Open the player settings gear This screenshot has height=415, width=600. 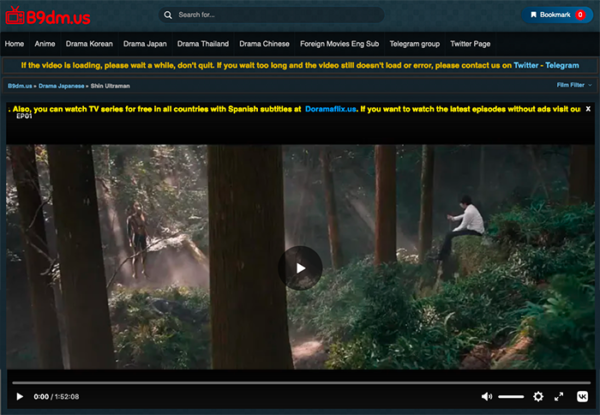tap(538, 397)
